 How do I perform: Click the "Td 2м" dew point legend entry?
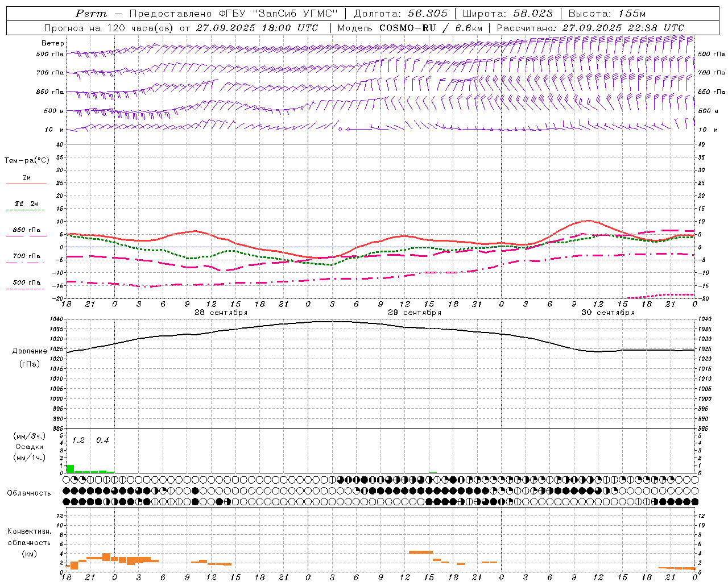click(27, 203)
